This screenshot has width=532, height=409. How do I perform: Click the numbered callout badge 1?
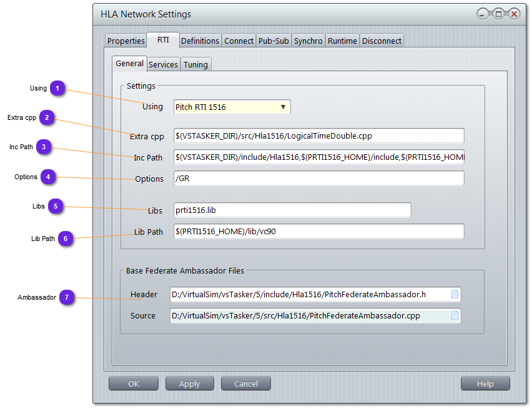pos(57,89)
